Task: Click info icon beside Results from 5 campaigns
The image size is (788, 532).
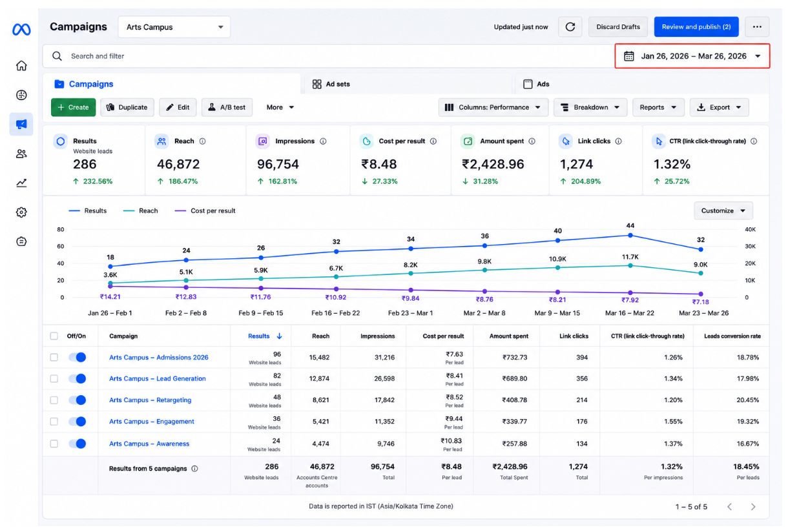Action: [194, 469]
